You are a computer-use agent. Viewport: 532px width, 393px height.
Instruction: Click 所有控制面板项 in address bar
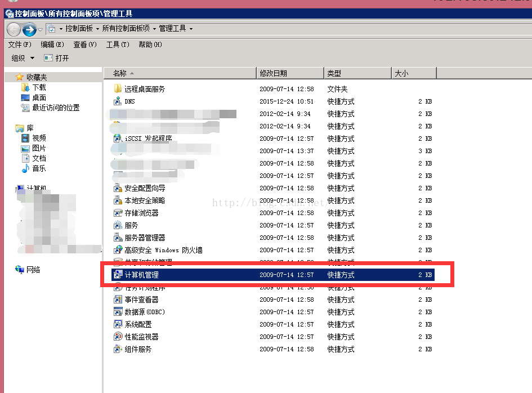tap(126, 29)
